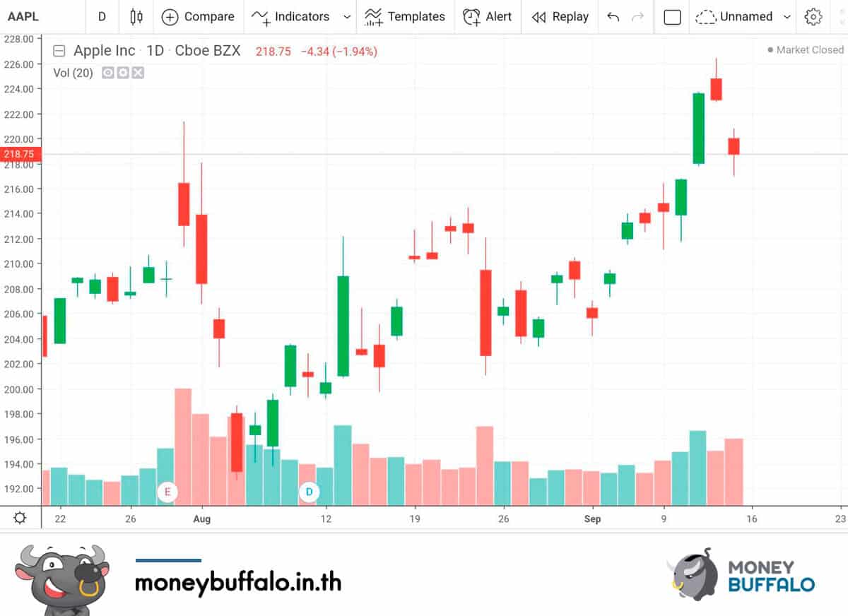
Task: Undo the last chart action
Action: point(613,16)
